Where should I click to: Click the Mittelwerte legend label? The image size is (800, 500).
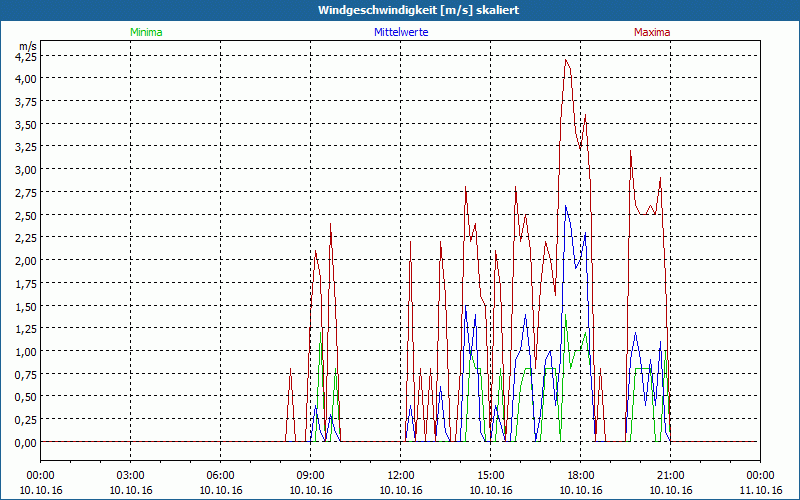[x=401, y=32]
